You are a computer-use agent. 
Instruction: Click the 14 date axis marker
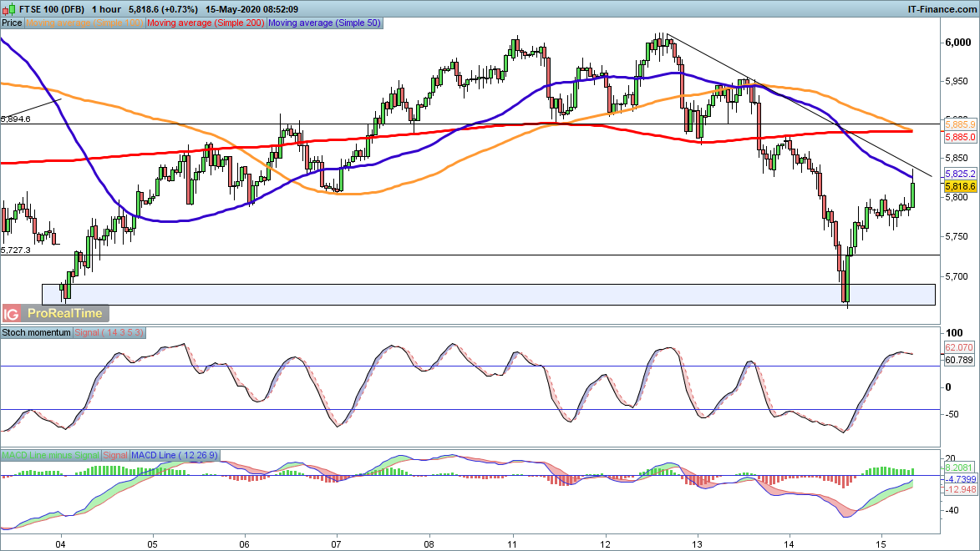pos(790,544)
